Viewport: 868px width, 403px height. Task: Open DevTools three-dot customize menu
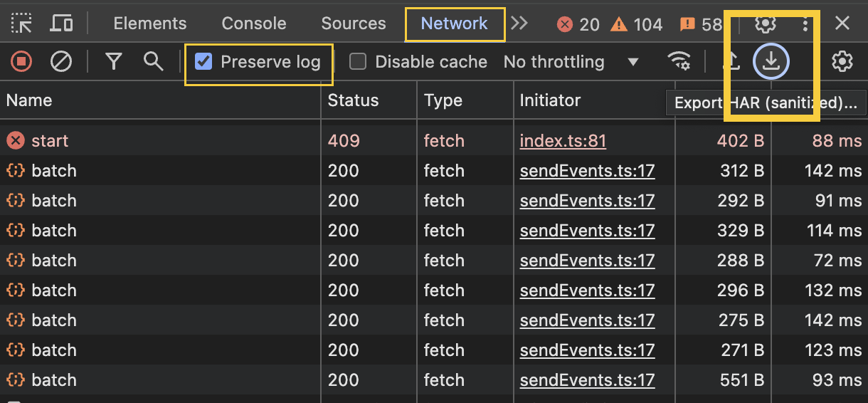coord(805,24)
